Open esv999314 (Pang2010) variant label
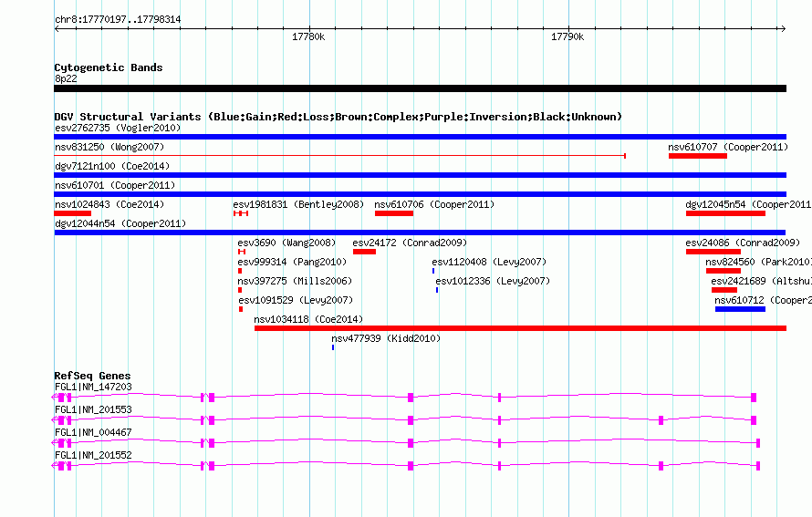The height and width of the screenshot is (517, 812). click(x=292, y=262)
